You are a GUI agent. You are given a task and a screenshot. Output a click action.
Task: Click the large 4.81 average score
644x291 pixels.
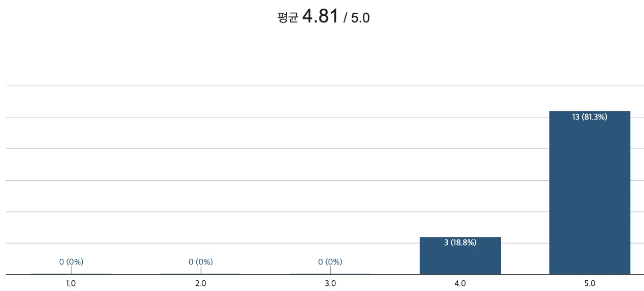(x=320, y=16)
